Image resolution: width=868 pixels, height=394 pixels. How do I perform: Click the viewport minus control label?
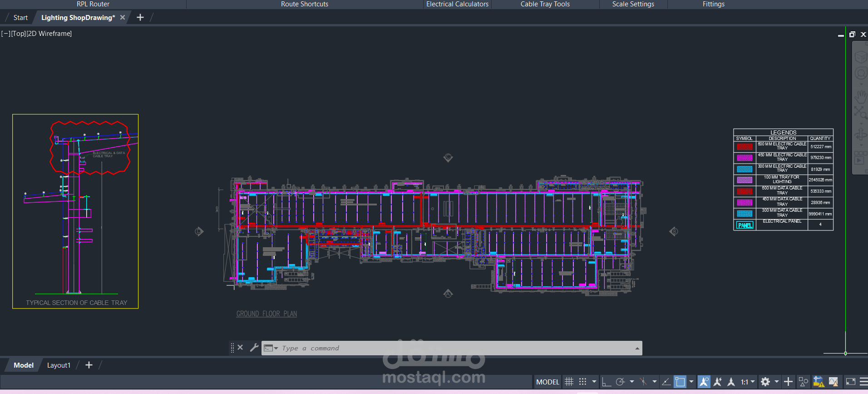coord(6,34)
